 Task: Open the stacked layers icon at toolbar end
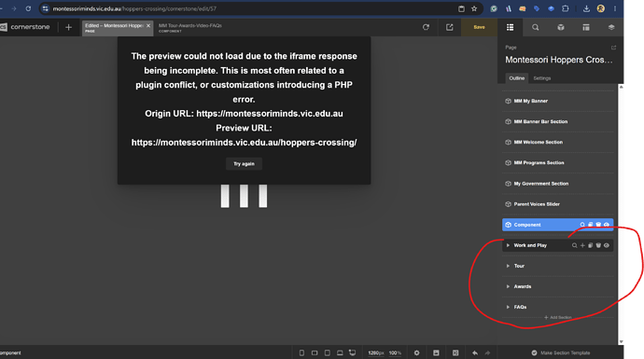pyautogui.click(x=611, y=27)
